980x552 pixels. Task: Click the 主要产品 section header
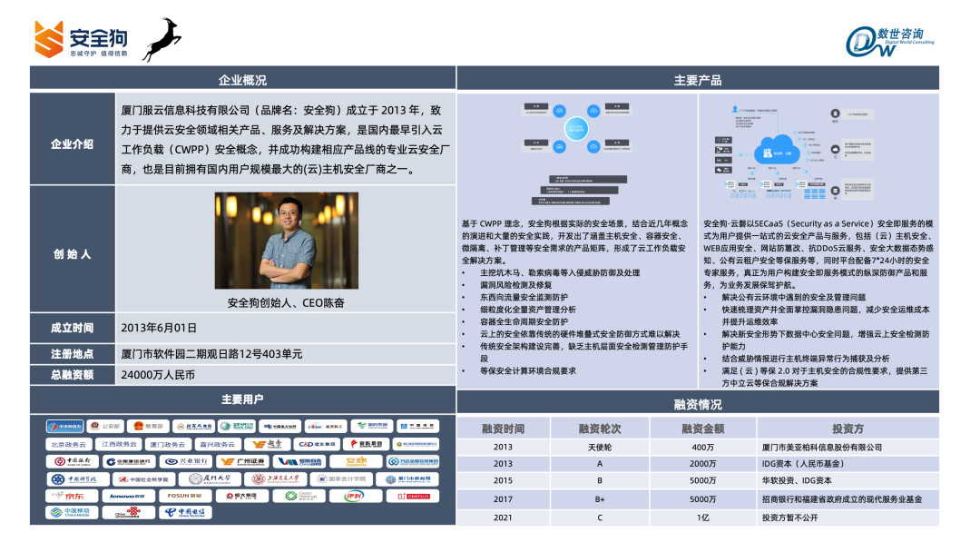pos(698,80)
